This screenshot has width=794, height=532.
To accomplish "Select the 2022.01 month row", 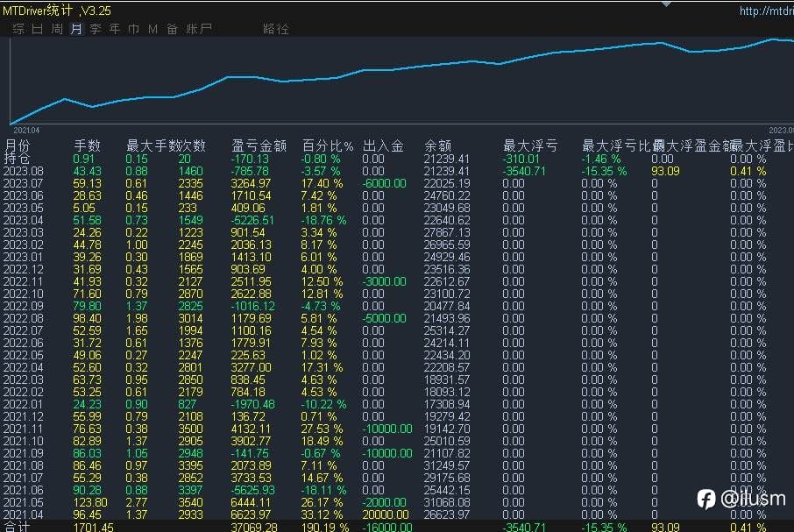I will (x=397, y=404).
